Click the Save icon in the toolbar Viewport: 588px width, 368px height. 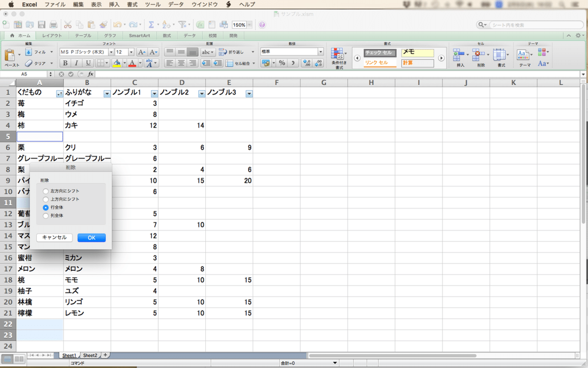[42, 24]
